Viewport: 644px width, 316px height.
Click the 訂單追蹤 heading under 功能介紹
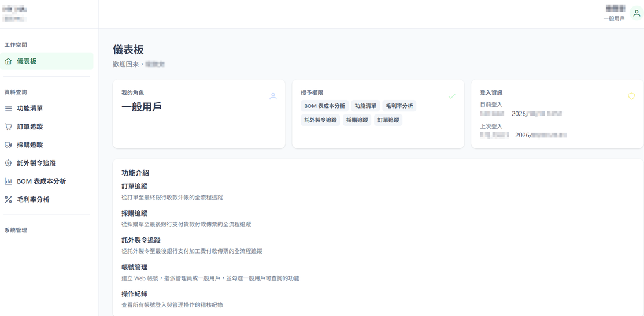click(x=134, y=187)
